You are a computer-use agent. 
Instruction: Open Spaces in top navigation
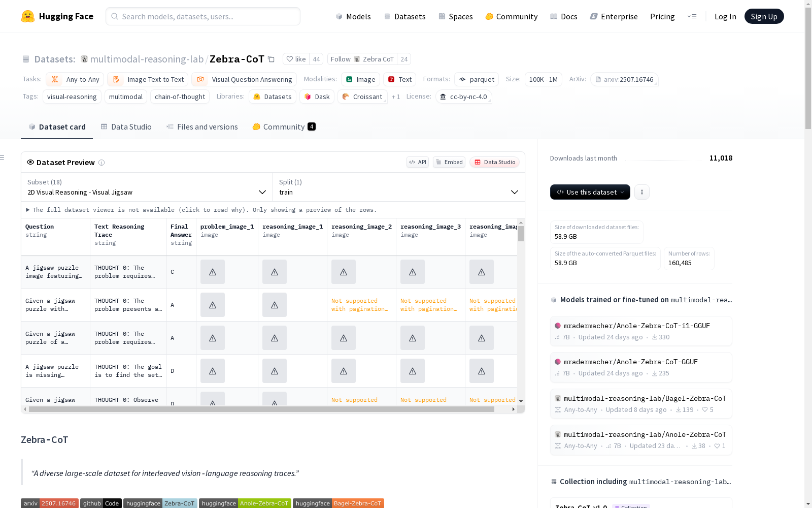click(x=456, y=16)
